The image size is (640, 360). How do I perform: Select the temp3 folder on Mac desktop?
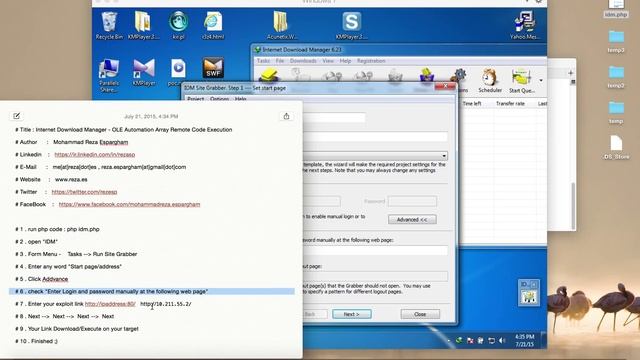click(x=616, y=41)
